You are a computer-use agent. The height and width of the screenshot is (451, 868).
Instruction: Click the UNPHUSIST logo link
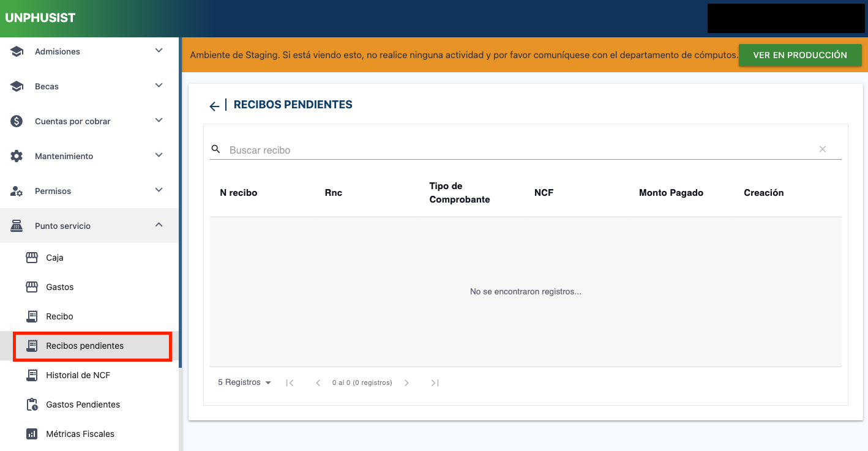tap(40, 18)
